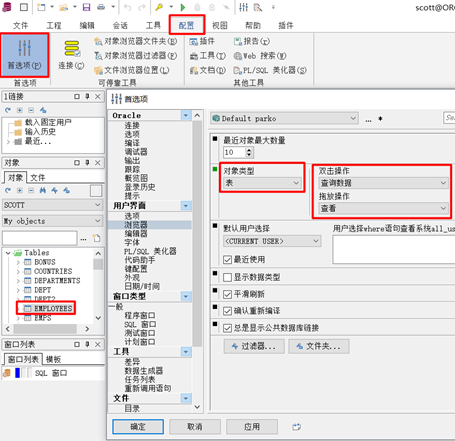Open the 对象类型 dropdown showing 表

(x=262, y=183)
